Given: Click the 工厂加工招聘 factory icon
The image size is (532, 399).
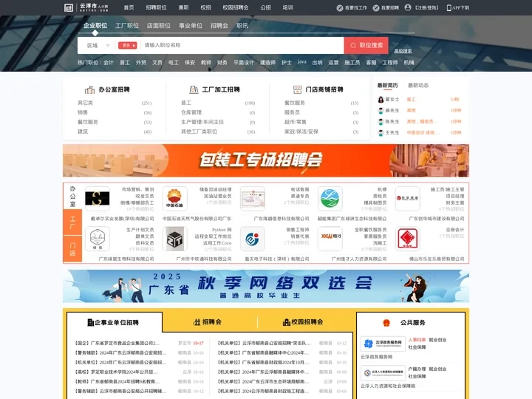Looking at the screenshot, I should click(x=194, y=89).
